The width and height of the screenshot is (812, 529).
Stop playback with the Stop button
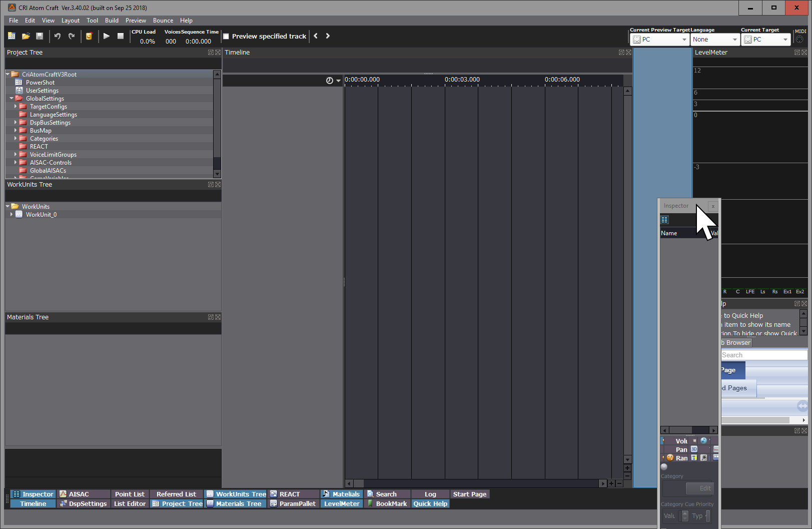[120, 36]
